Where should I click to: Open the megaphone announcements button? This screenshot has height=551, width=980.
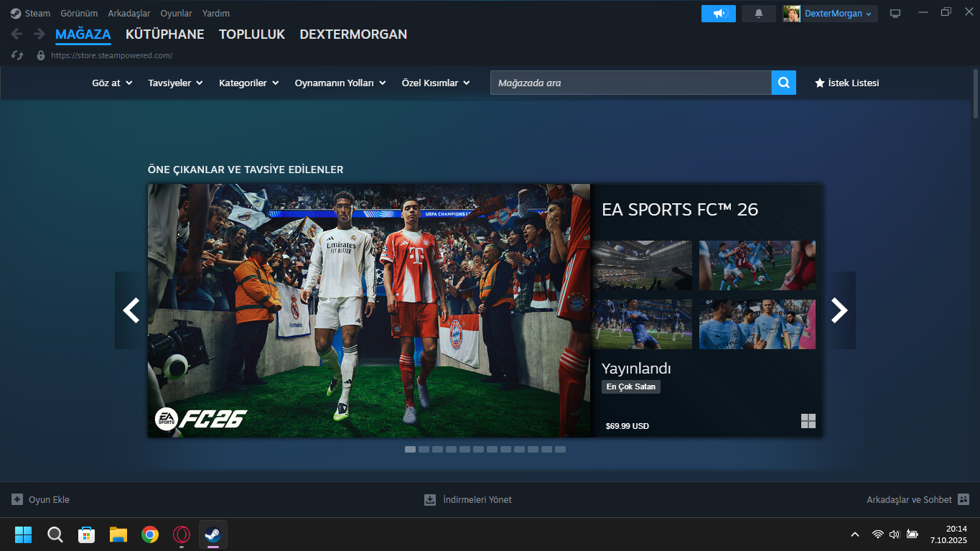719,14
